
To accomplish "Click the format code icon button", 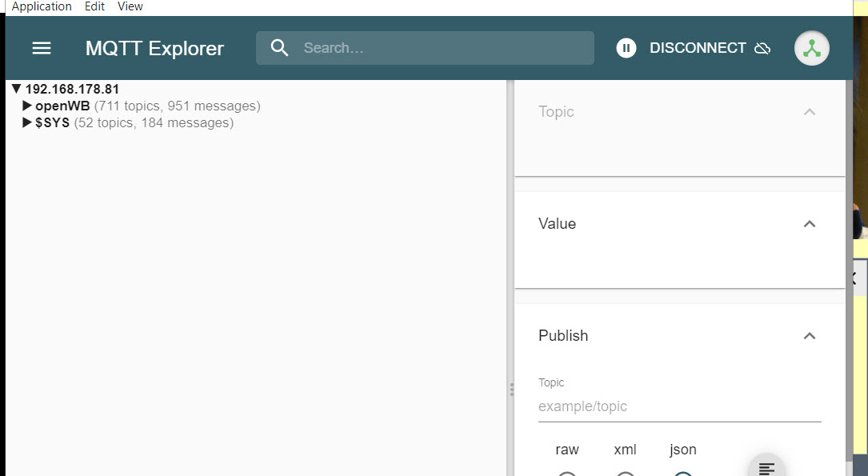I will point(766,468).
